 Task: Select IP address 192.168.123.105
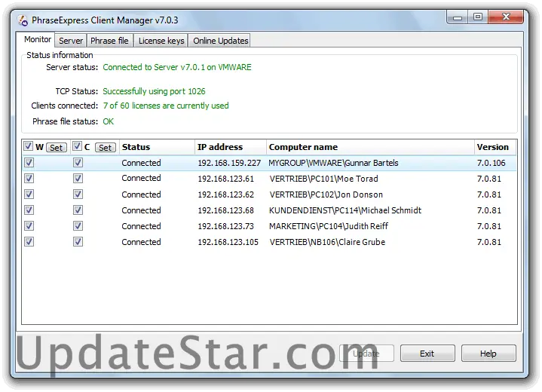pos(228,242)
